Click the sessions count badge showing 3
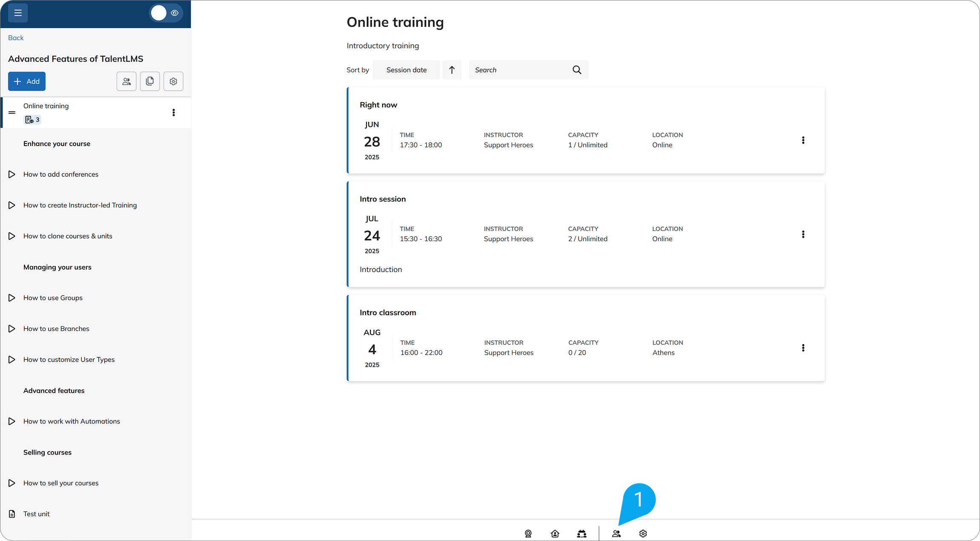Viewport: 980px width, 541px height. point(32,120)
